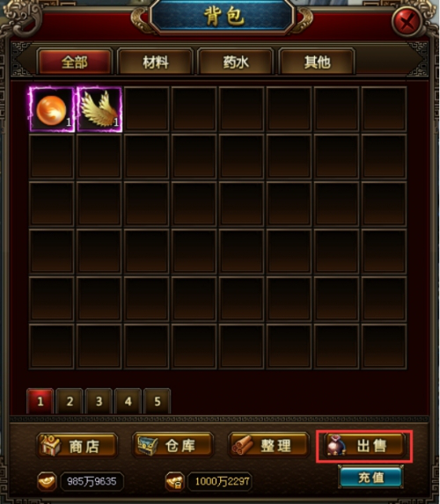Click the blue 充值 recharge button
This screenshot has width=440, height=504.
pyautogui.click(x=370, y=478)
